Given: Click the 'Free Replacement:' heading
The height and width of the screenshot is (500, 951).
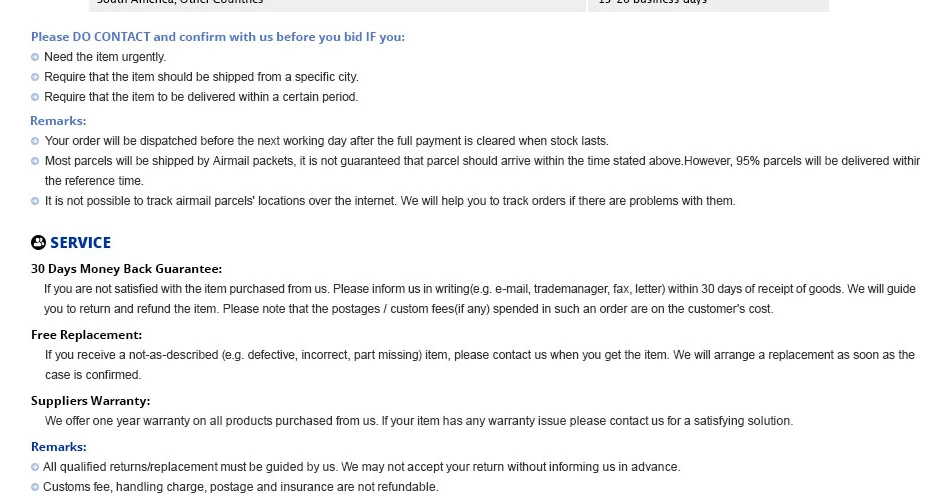Looking at the screenshot, I should pyautogui.click(x=86, y=335).
